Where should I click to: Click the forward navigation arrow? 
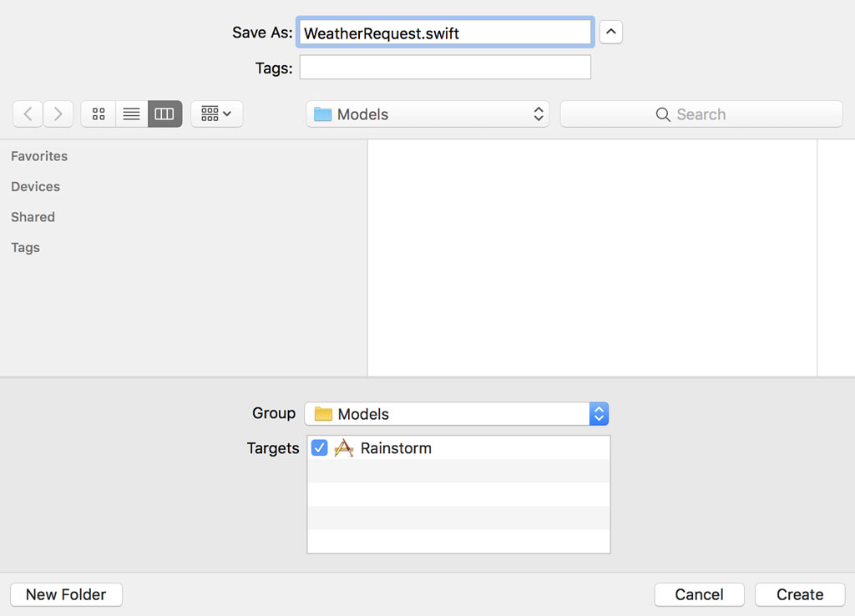pyautogui.click(x=56, y=114)
